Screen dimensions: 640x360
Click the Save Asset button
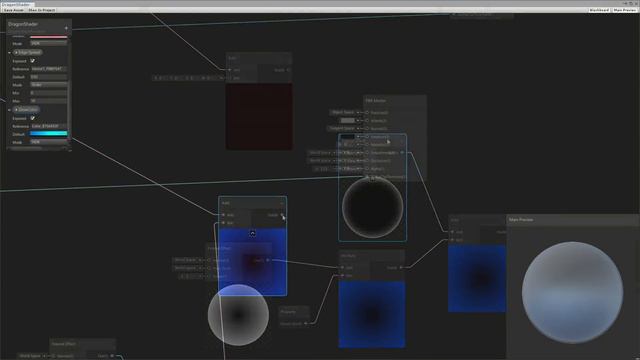pos(13,10)
